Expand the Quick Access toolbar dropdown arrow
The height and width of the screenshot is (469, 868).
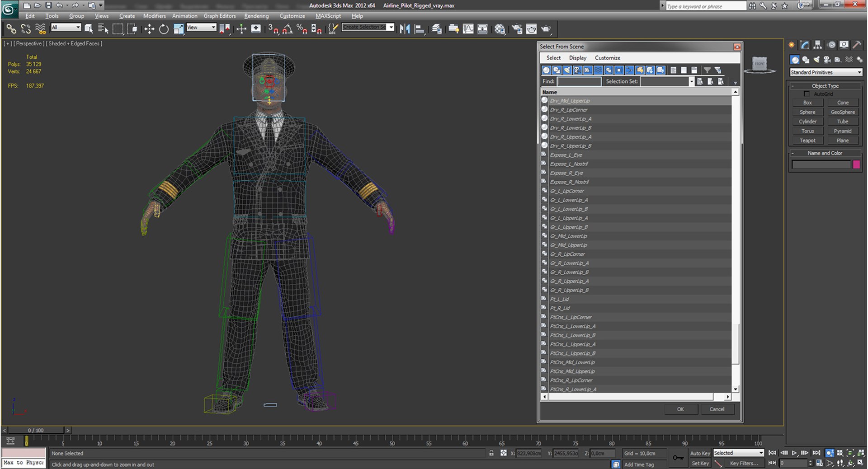[101, 5]
